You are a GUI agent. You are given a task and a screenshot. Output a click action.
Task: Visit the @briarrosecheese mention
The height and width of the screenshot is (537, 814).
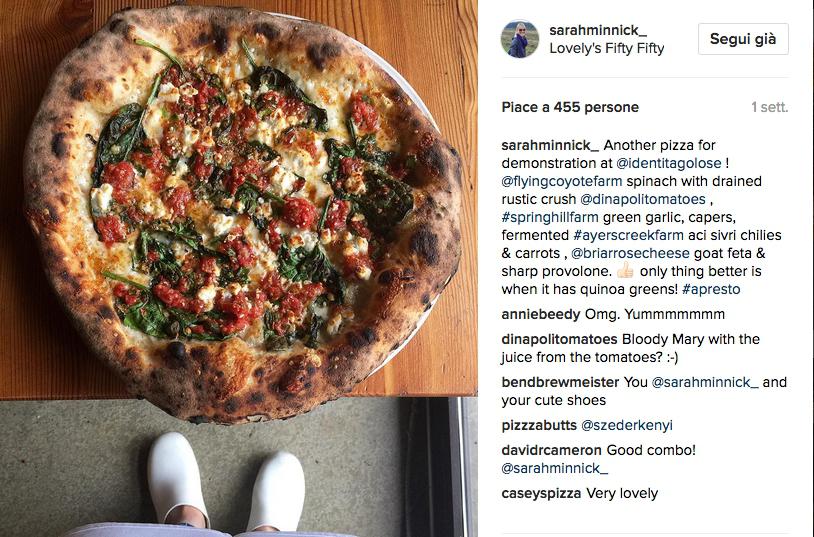630,253
